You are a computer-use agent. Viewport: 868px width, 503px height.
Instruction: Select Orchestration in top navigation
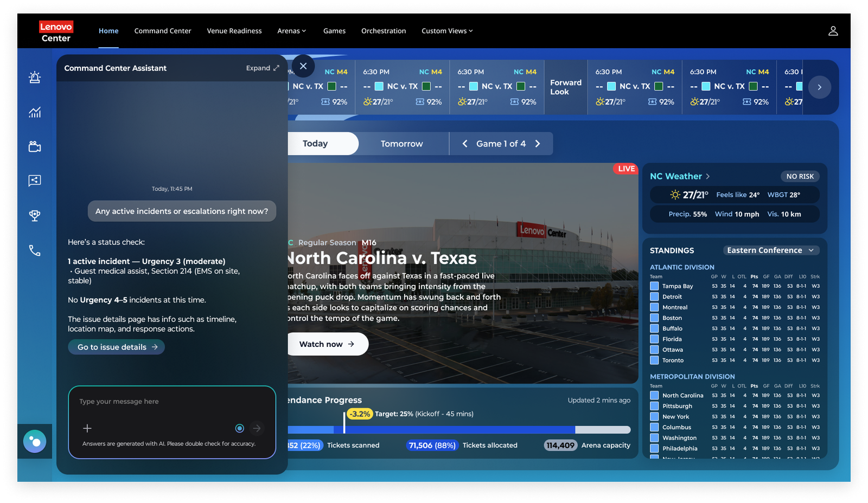pos(384,31)
